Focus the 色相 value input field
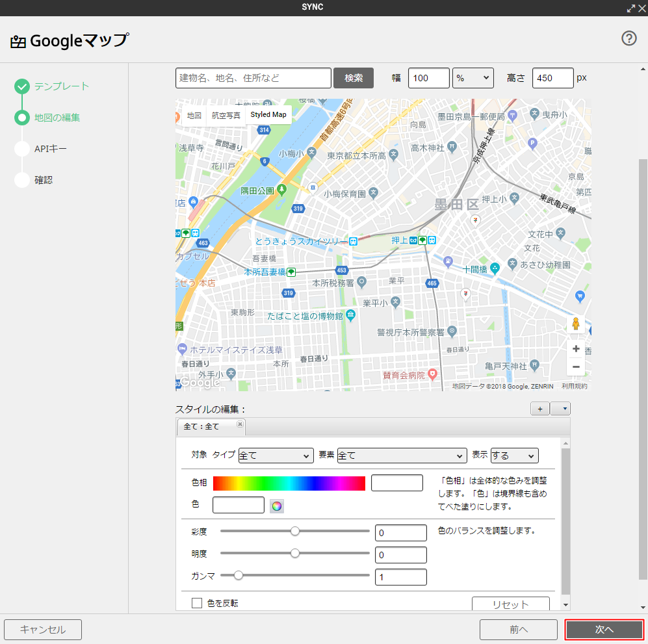 pos(396,483)
